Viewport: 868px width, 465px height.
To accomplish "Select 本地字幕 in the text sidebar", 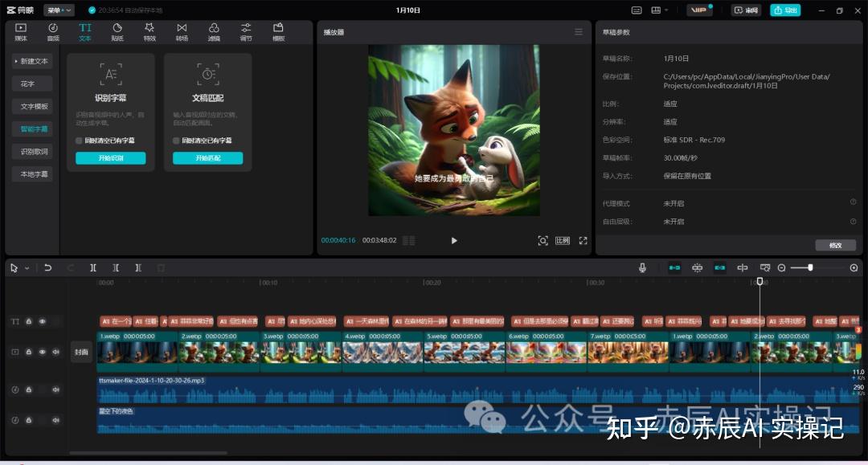I will [x=32, y=174].
